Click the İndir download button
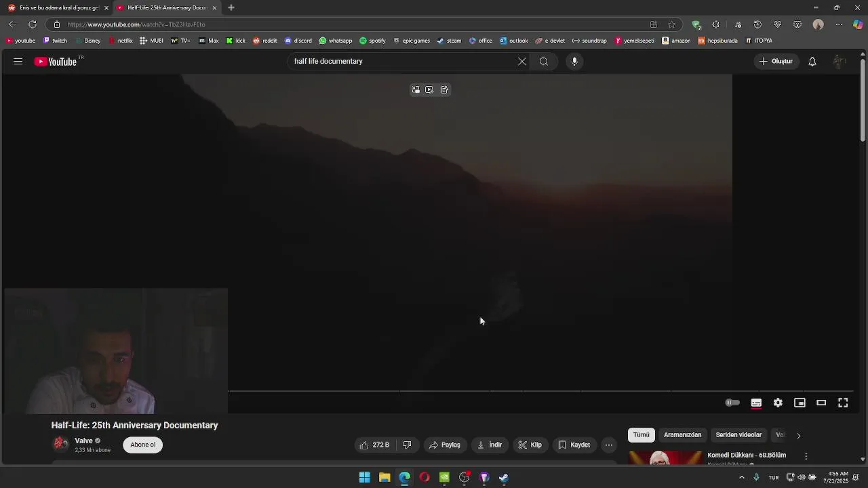This screenshot has width=868, height=488. tap(490, 445)
